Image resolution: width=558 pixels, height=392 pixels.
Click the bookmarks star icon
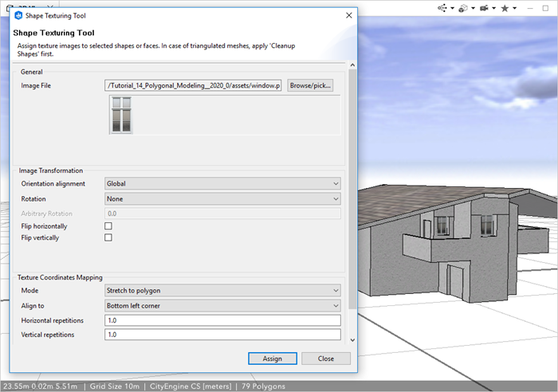point(504,8)
